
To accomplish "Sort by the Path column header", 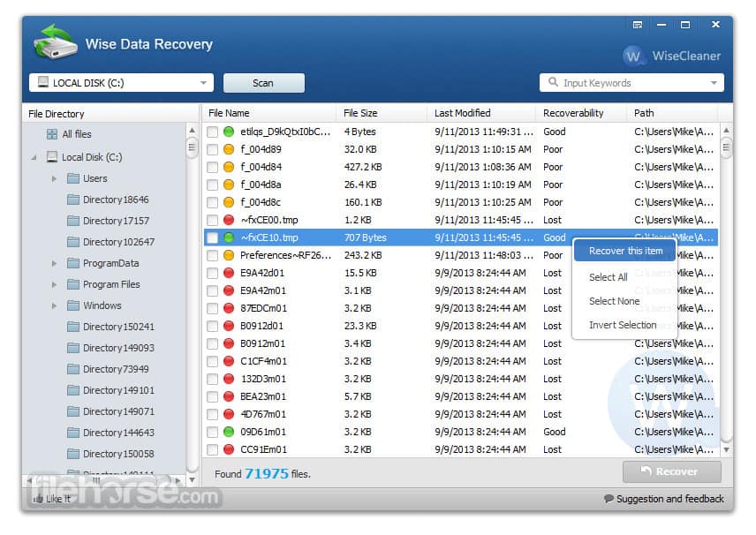I will pos(673,113).
